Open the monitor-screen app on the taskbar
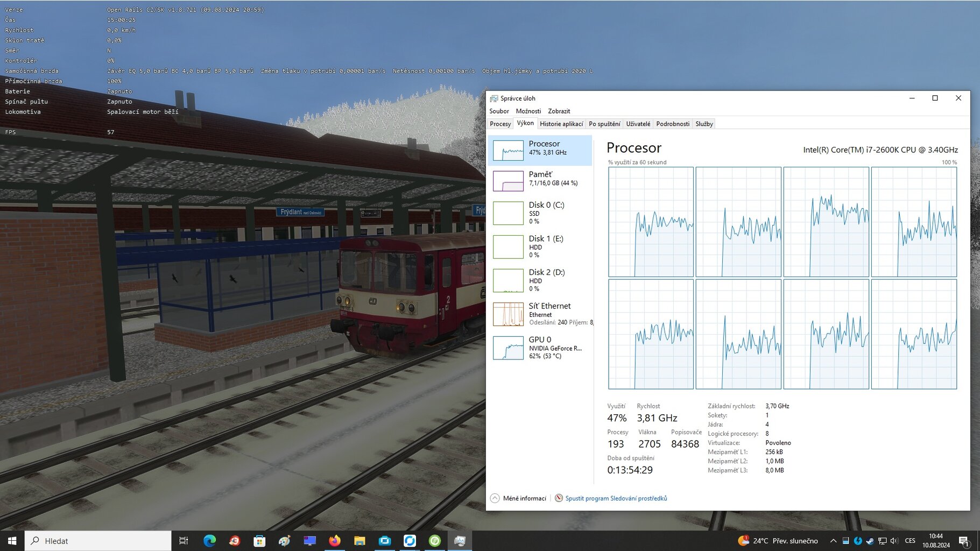Image resolution: width=980 pixels, height=551 pixels. coord(309,541)
